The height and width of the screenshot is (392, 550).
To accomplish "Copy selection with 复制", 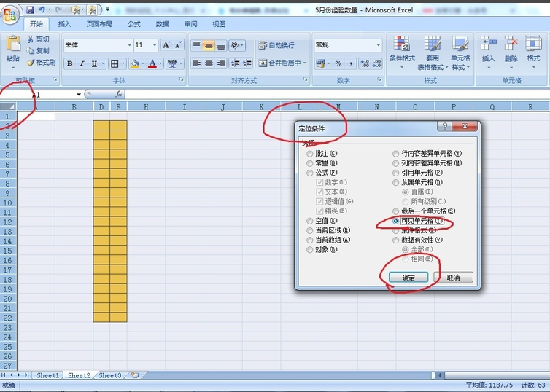I will point(39,51).
